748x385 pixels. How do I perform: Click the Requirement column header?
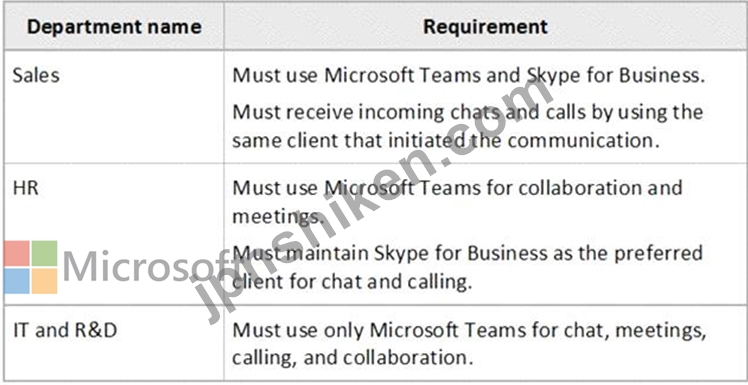click(x=486, y=27)
